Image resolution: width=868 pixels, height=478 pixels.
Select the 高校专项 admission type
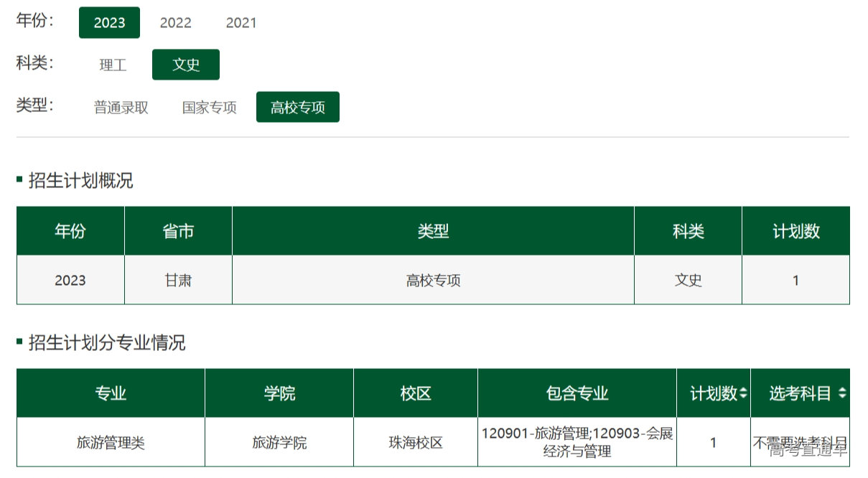[x=297, y=107]
